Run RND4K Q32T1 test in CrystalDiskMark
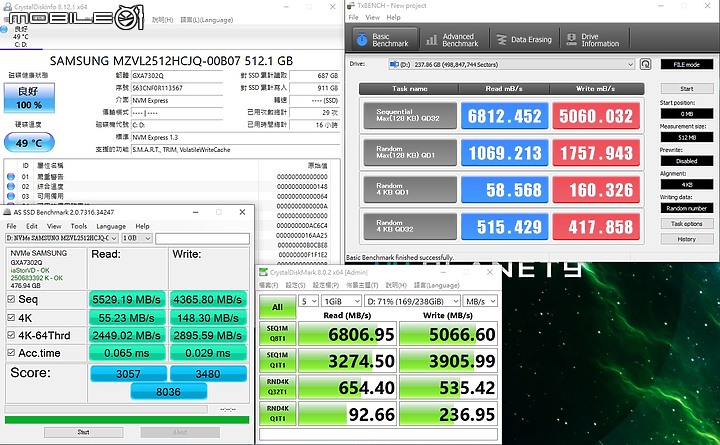 277,387
